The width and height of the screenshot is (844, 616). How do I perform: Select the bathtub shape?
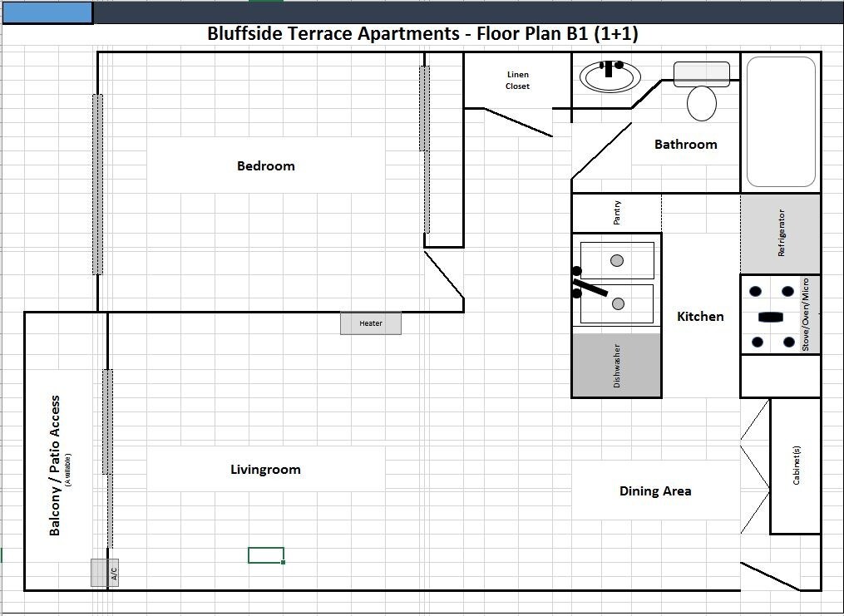click(x=781, y=121)
